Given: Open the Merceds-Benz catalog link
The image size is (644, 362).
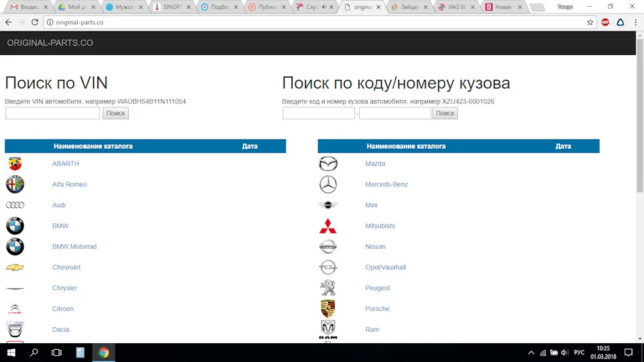Looking at the screenshot, I should 386,184.
